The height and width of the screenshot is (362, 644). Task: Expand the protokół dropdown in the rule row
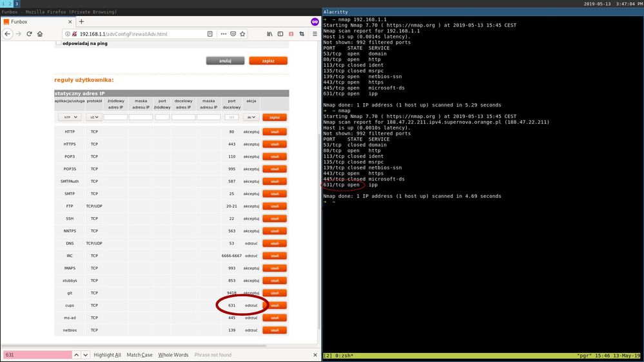click(94, 117)
